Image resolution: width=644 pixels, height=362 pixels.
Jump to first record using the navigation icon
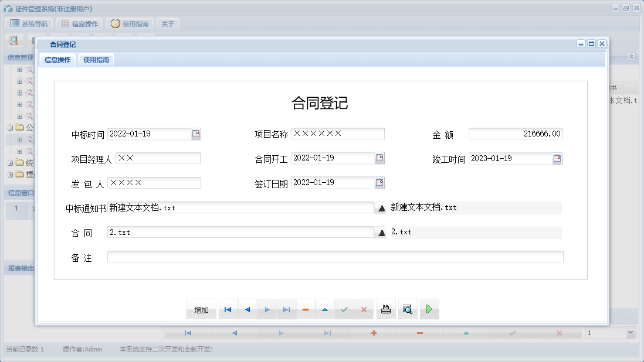pyautogui.click(x=228, y=309)
